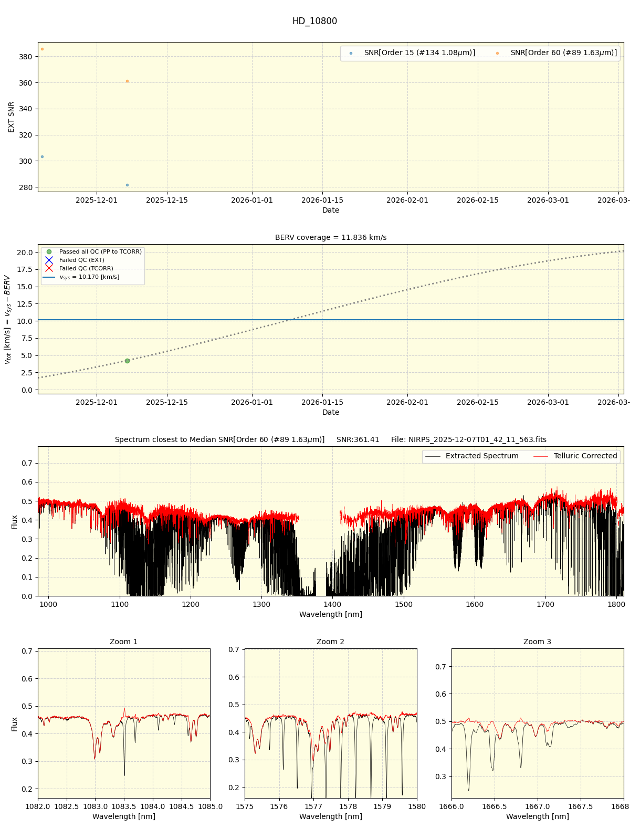
Task: Click the blue Failed QC (EXT) cross marker
Action: [x=49, y=260]
